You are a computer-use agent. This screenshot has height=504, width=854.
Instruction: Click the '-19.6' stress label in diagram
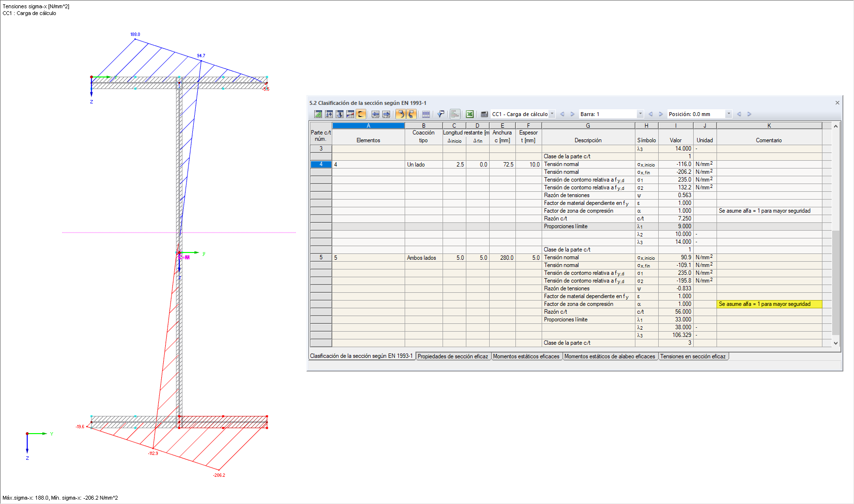pos(80,427)
